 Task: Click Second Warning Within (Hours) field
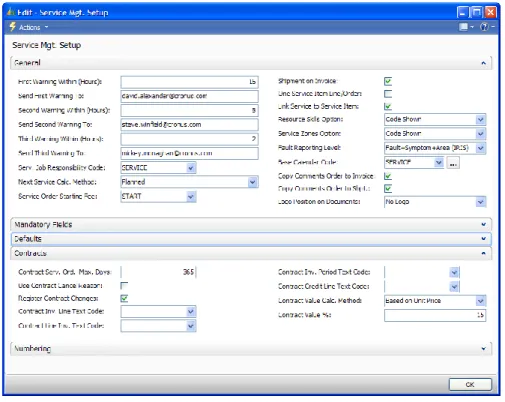189,110
